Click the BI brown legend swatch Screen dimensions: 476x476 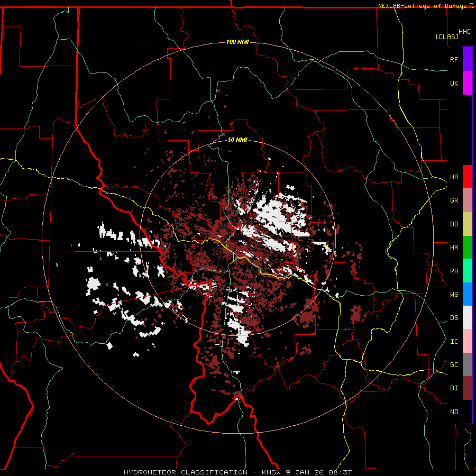click(x=467, y=388)
